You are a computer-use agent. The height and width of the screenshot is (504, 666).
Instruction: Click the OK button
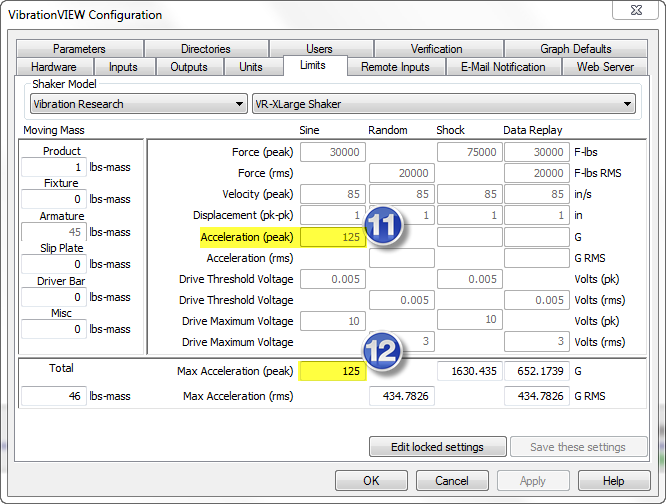tap(371, 481)
